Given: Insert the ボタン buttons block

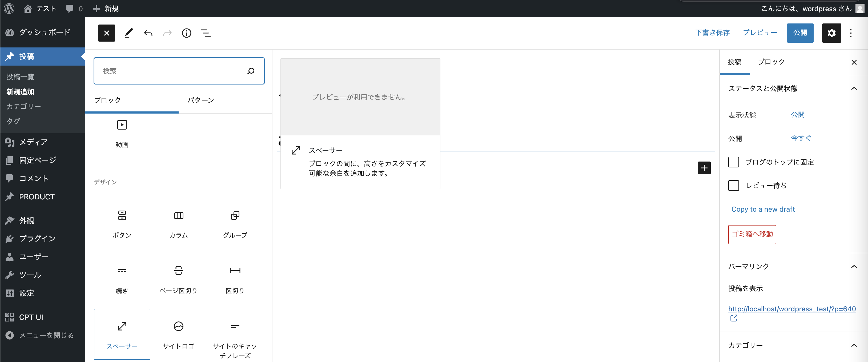Looking at the screenshot, I should (x=122, y=224).
